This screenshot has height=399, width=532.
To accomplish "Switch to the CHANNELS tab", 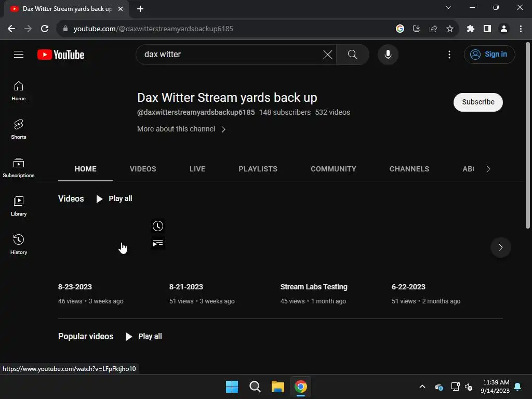I will click(x=409, y=169).
